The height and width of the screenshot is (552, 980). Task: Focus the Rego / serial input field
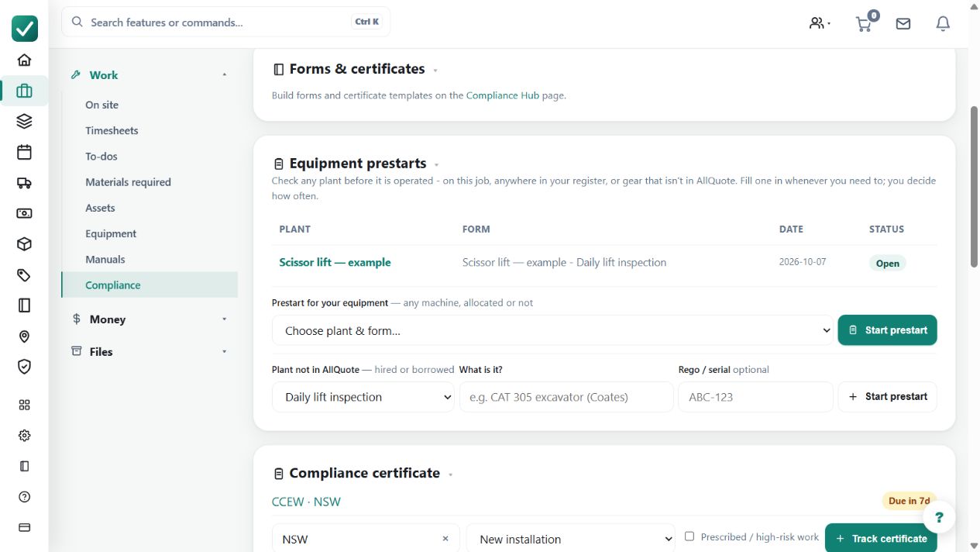[755, 397]
